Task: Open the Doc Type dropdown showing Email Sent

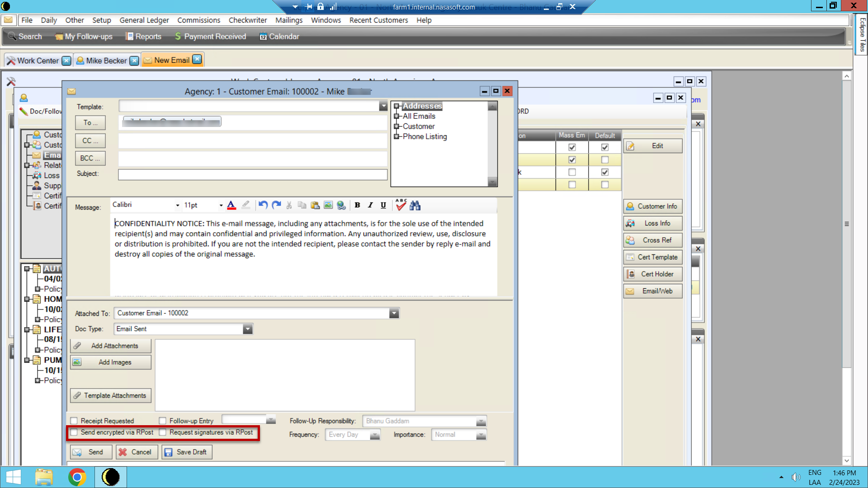Action: 247,329
